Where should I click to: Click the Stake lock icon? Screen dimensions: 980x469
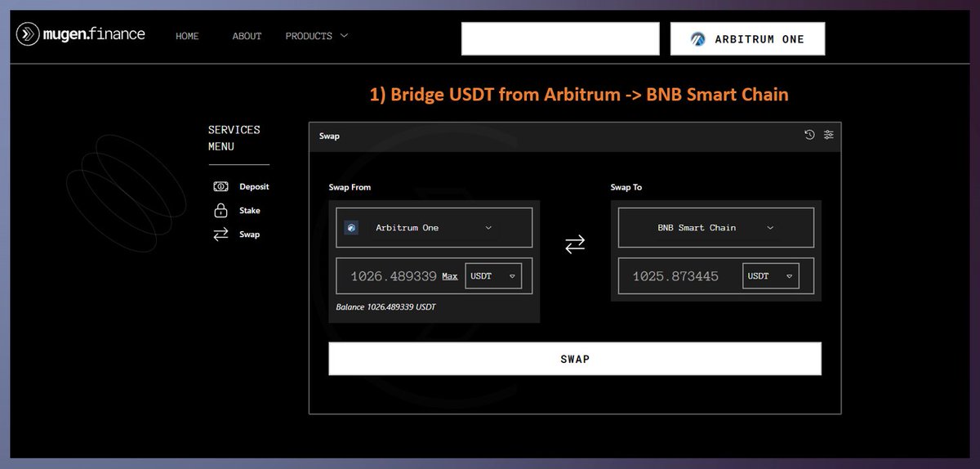tap(220, 210)
